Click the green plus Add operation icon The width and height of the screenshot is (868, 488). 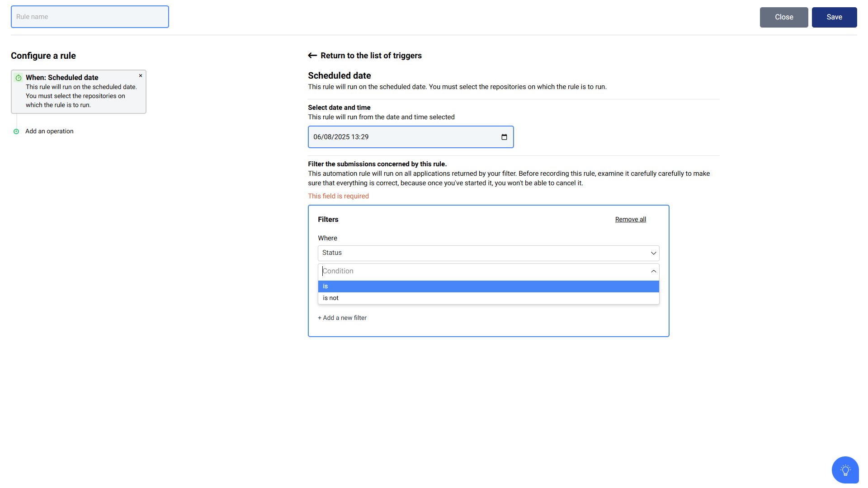(16, 131)
